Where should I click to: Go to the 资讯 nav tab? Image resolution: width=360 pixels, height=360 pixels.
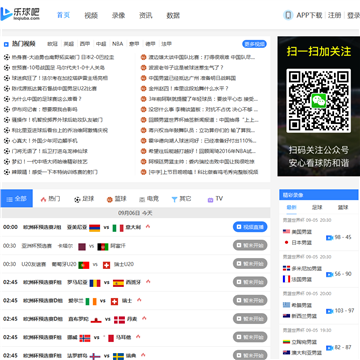[x=146, y=15]
